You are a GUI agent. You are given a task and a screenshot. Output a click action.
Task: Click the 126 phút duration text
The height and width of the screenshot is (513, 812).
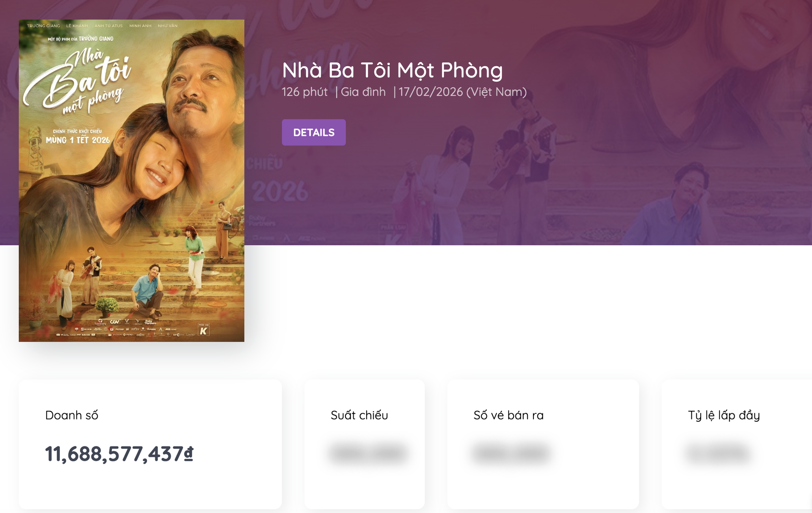click(304, 92)
